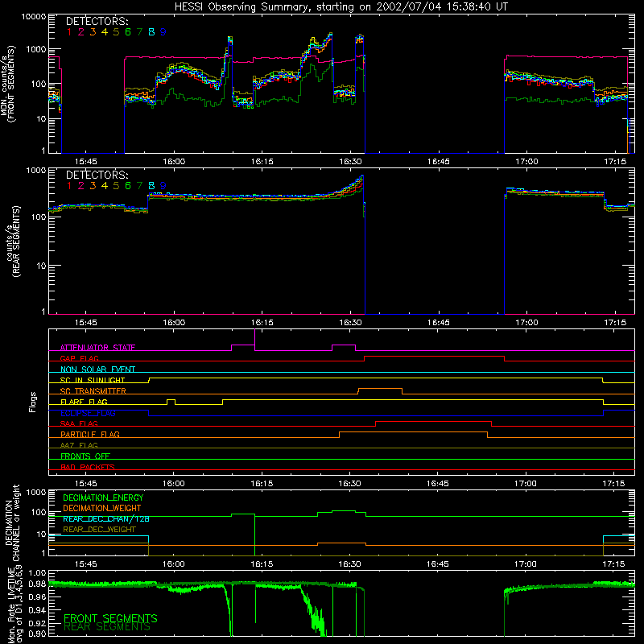Click 16:45 time label under rear segments plot
Viewport: 644px width, 644px height.
click(x=438, y=323)
